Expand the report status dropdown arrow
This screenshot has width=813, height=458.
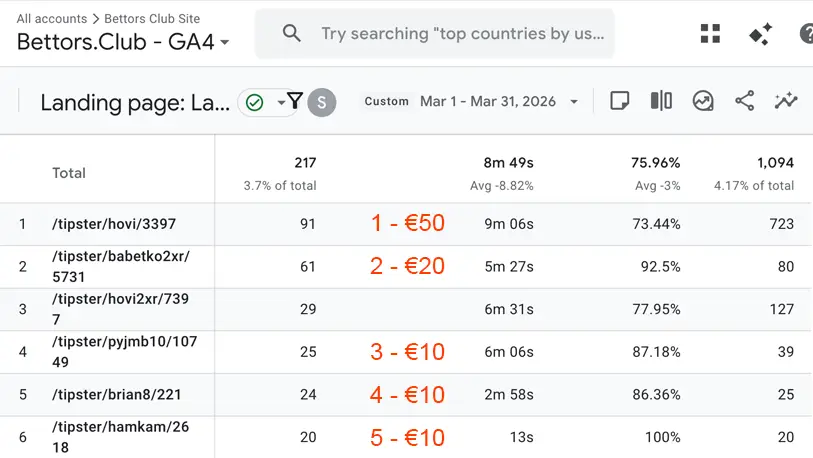point(281,102)
